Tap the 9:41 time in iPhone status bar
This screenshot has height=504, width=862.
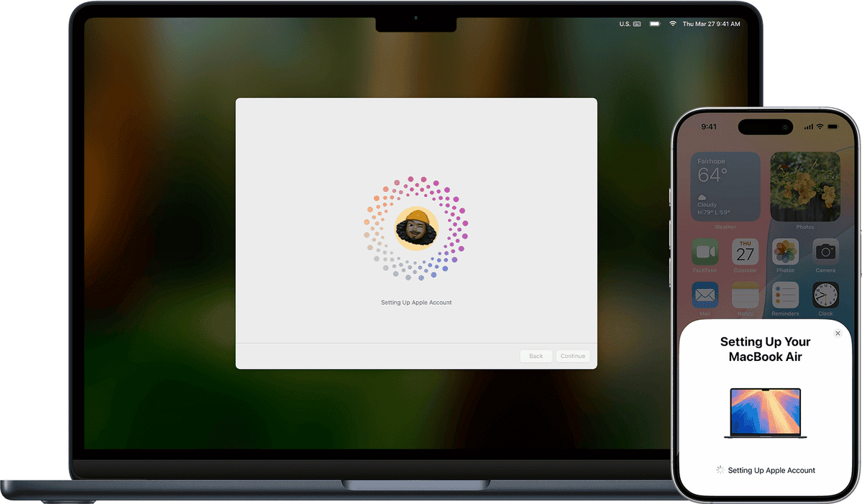[709, 127]
